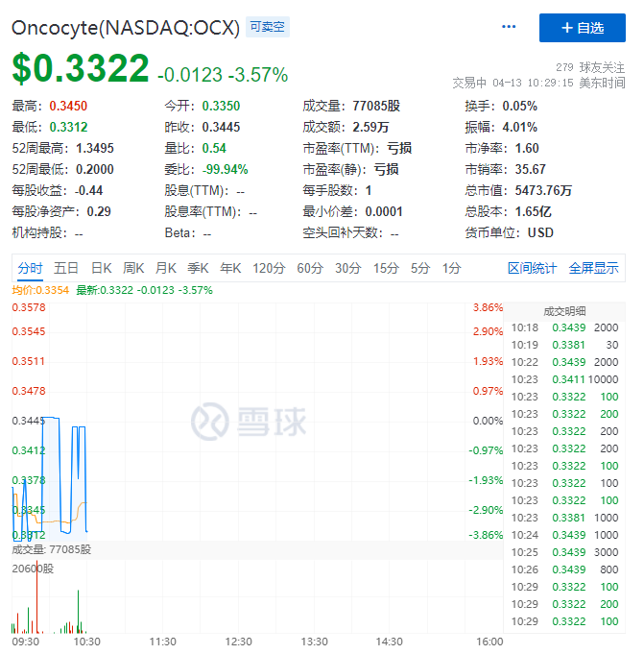This screenshot has width=644, height=654.
Task: Switch to the 五日 five-day tab
Action: tap(66, 268)
